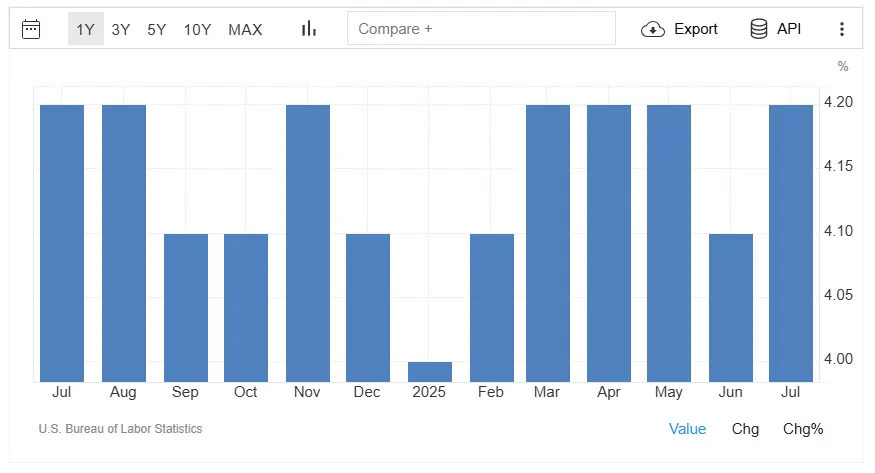Click the Compare + input field

tap(481, 29)
